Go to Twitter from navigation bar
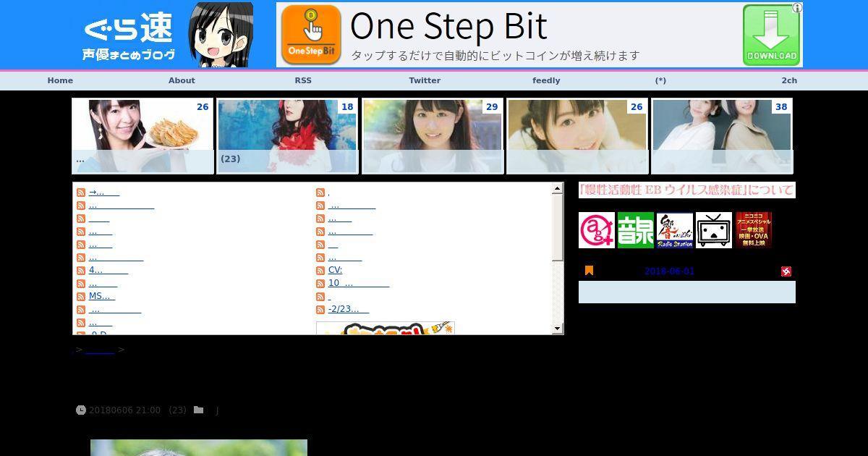This screenshot has width=868, height=456. click(425, 80)
